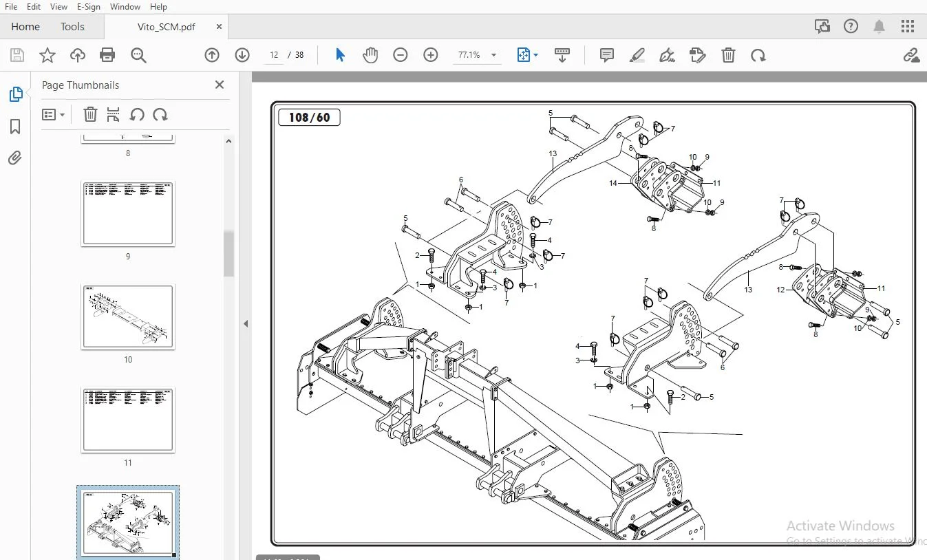Viewport: 927px width, 560px height.
Task: Bookmark this file with the star
Action: (x=47, y=55)
